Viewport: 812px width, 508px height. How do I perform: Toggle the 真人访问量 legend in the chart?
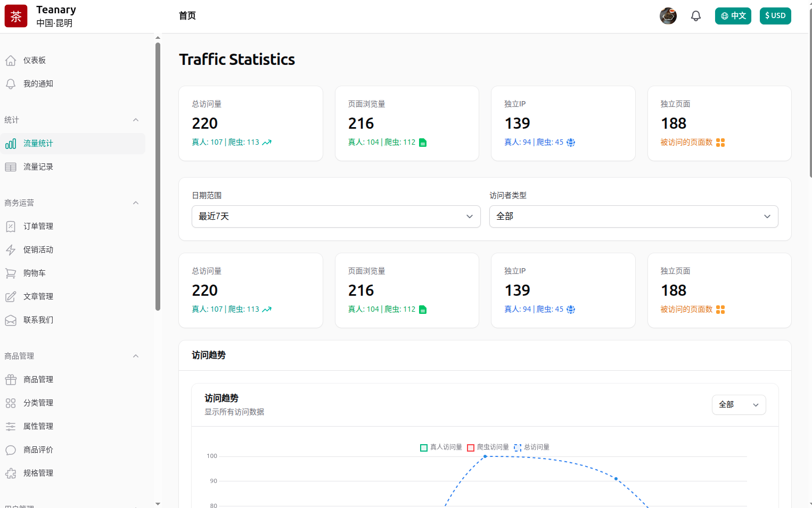(x=441, y=447)
